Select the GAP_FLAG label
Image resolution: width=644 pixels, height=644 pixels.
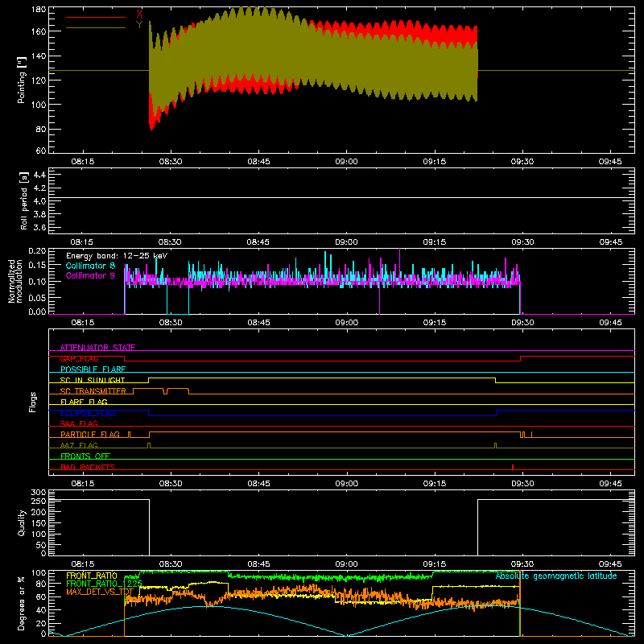click(x=79, y=358)
